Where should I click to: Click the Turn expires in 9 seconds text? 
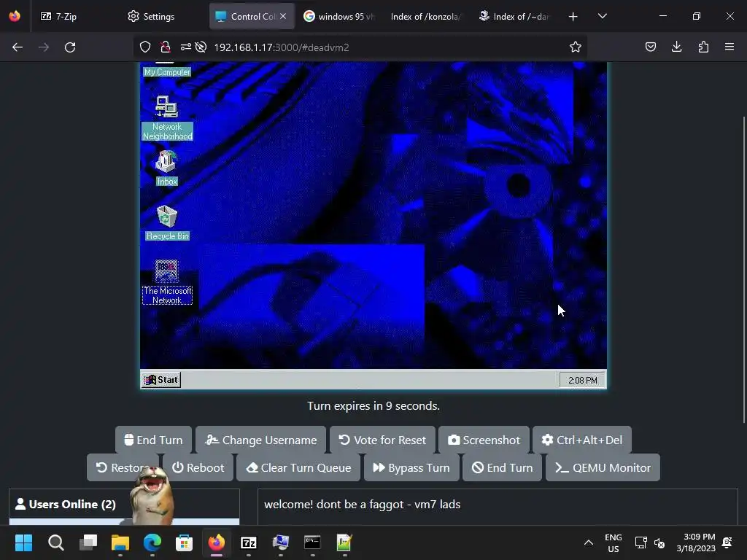(x=373, y=405)
